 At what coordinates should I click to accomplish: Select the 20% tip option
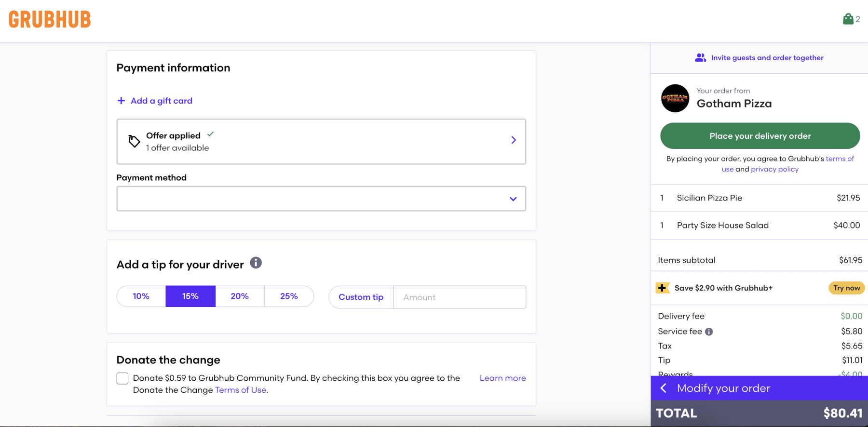(240, 296)
